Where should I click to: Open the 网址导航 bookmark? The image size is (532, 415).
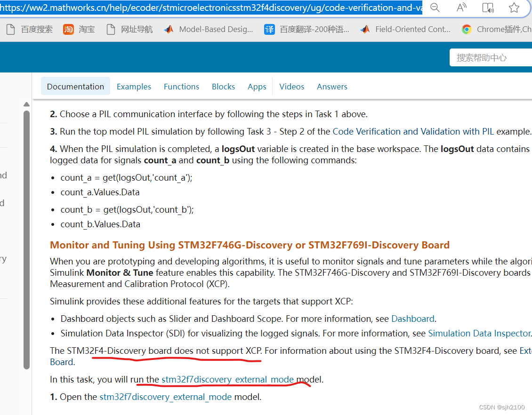pos(129,30)
